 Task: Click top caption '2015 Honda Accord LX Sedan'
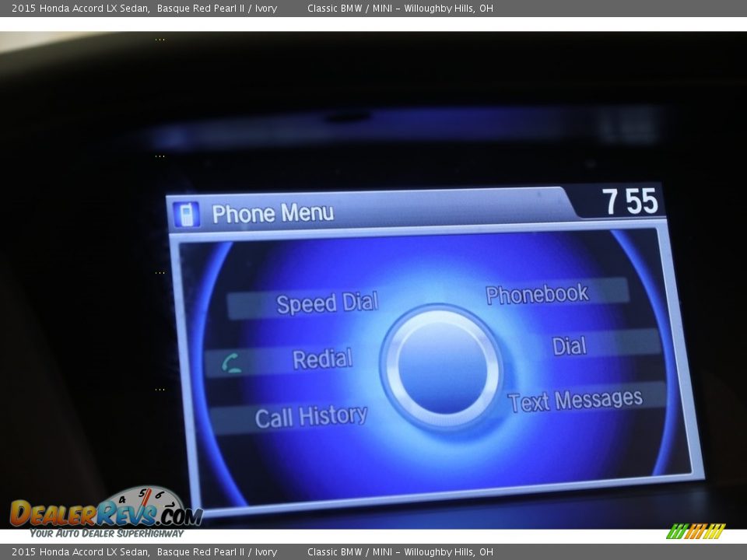tap(80, 9)
